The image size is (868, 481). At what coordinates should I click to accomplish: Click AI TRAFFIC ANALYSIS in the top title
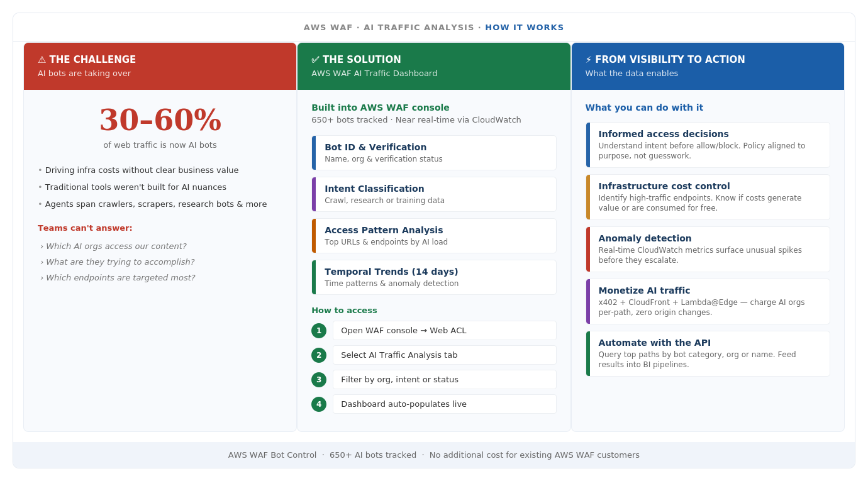419,28
